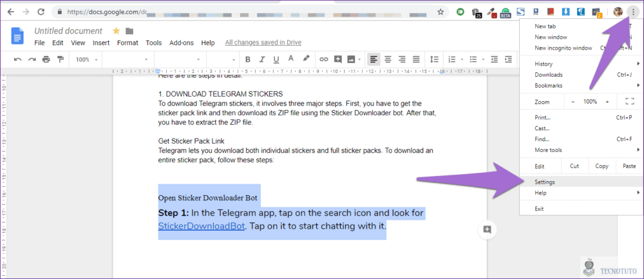This screenshot has height=279, width=644.
Task: Open the 100% zoom dropdown in toolbar
Action: (87, 59)
